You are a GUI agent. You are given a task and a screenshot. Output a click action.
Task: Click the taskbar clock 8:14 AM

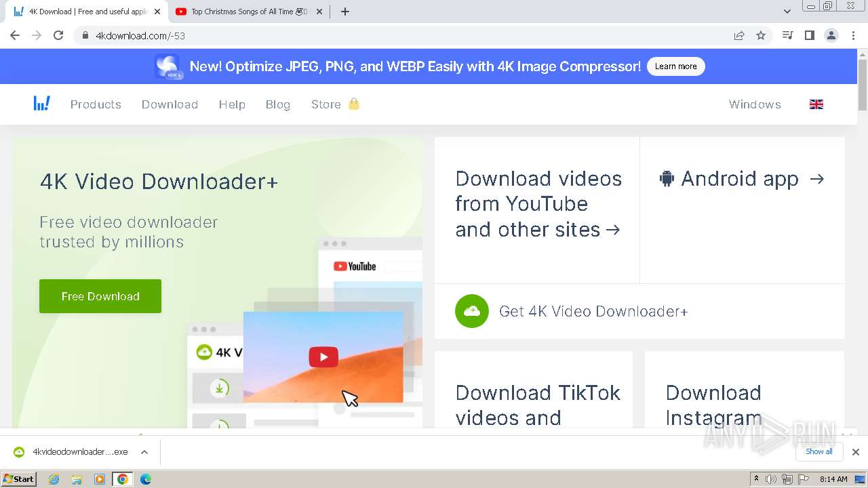click(x=833, y=479)
